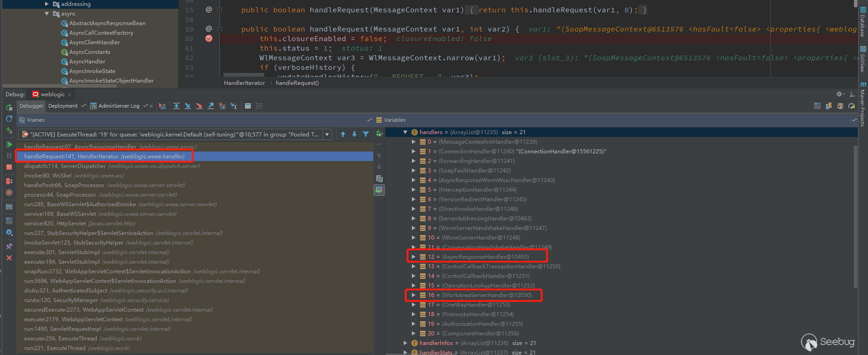Expand handler 12 AsyncResponseHandler entry
This screenshot has width=868, height=355.
413,257
